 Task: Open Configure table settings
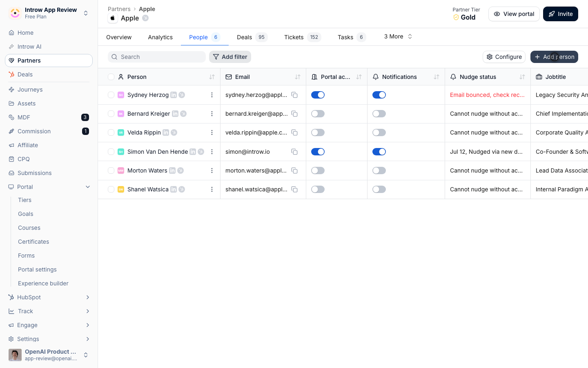tap(504, 57)
